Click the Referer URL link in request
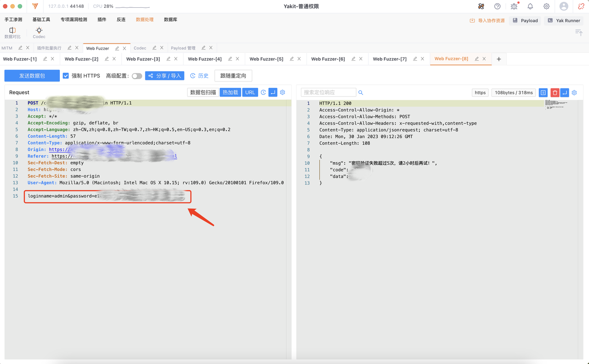Viewport: 589px width, 364px height. (114, 156)
